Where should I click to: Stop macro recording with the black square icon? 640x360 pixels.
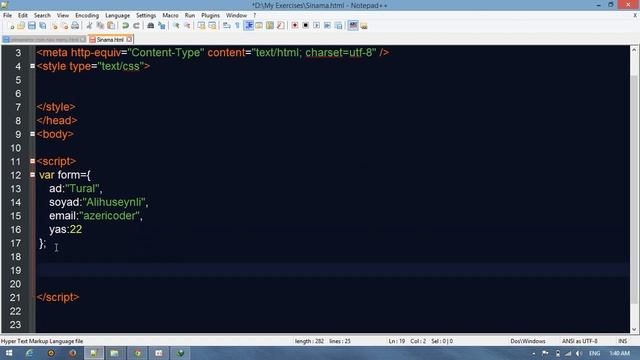[305, 26]
